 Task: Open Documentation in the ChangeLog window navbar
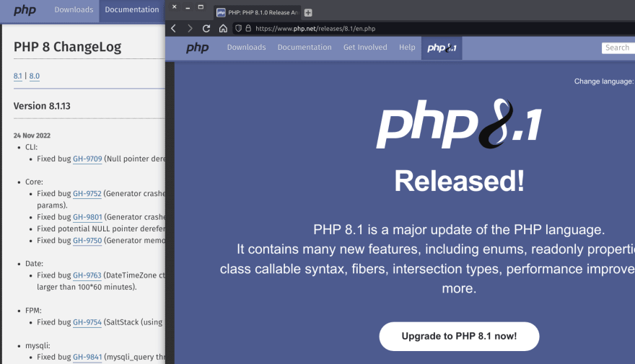point(132,9)
